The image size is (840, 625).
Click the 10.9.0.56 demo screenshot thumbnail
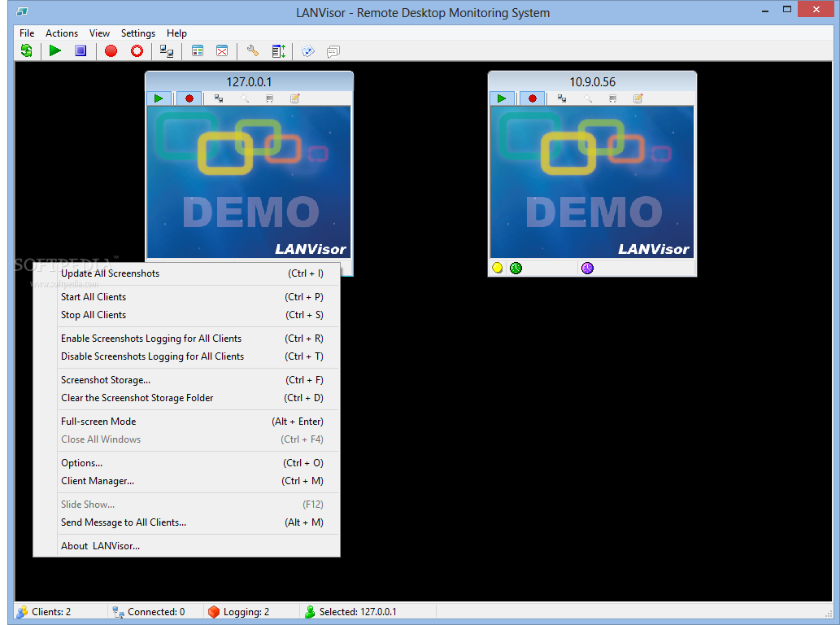point(592,182)
